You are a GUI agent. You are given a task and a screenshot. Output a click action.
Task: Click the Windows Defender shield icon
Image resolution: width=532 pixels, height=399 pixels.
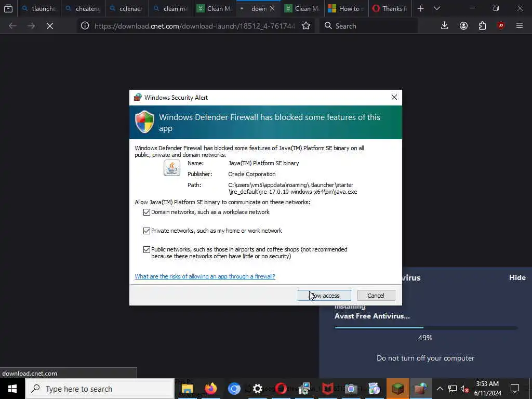point(144,122)
